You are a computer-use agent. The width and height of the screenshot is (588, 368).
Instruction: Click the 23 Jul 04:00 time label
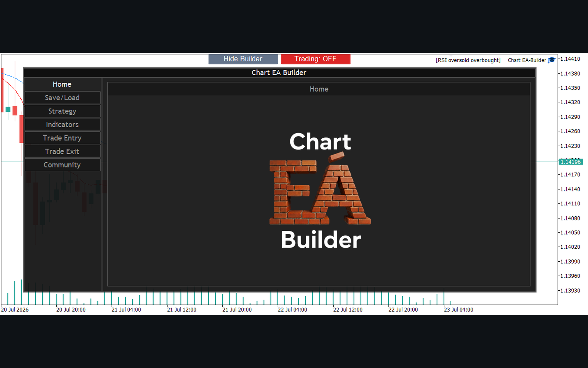(x=459, y=310)
